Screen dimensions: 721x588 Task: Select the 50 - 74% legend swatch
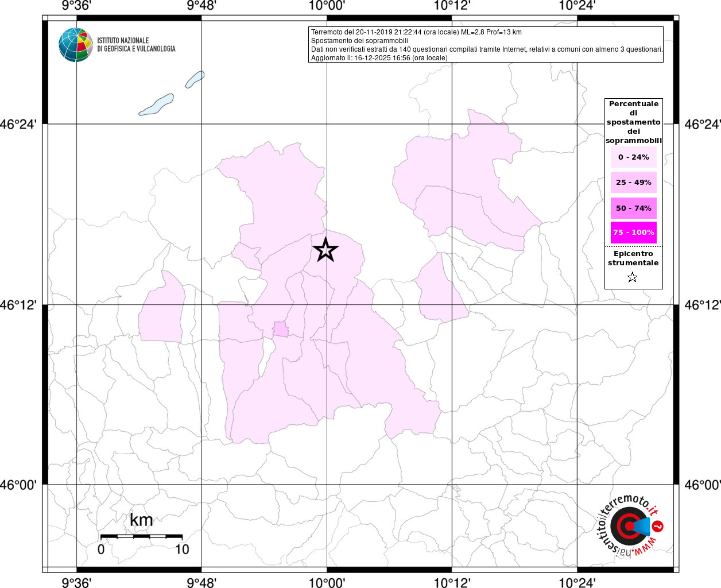coord(634,208)
